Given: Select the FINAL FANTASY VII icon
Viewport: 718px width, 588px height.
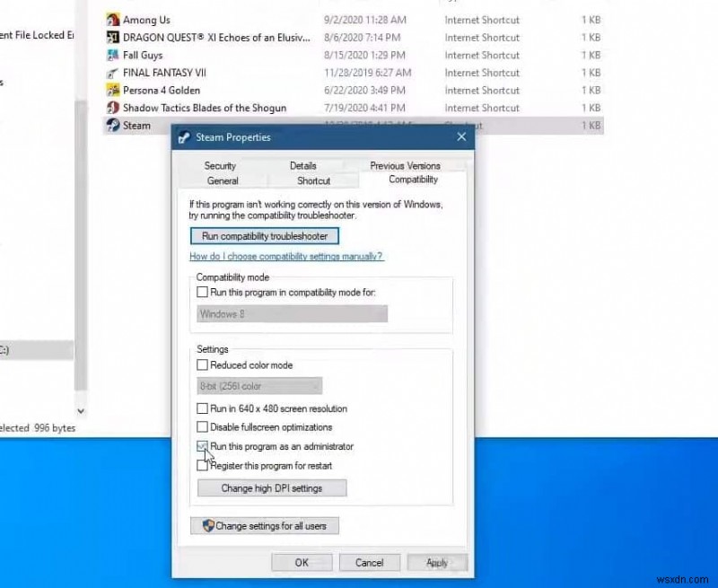Looking at the screenshot, I should pos(114,73).
